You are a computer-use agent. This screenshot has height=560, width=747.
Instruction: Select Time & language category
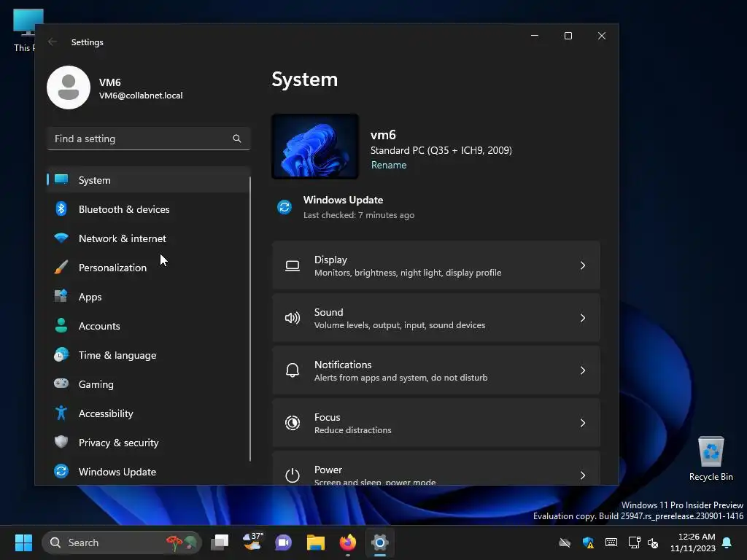click(148, 355)
